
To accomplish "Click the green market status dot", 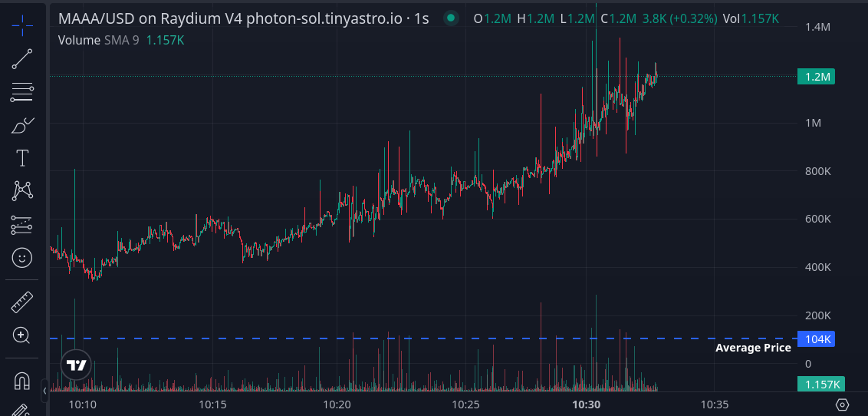I will [x=451, y=18].
